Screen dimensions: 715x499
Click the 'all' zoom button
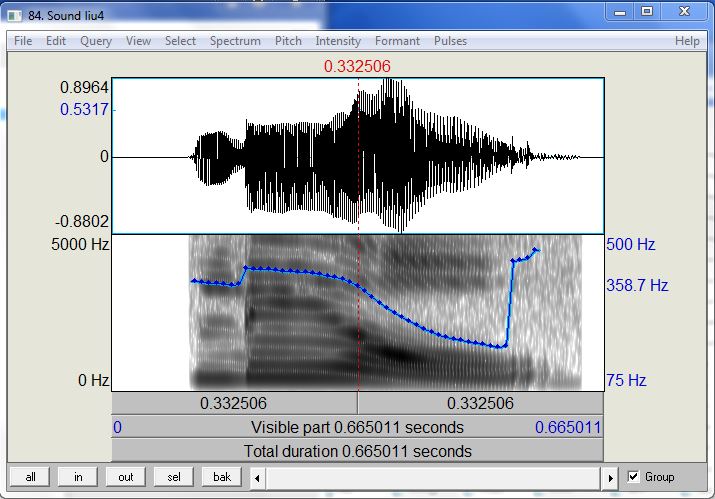point(30,477)
